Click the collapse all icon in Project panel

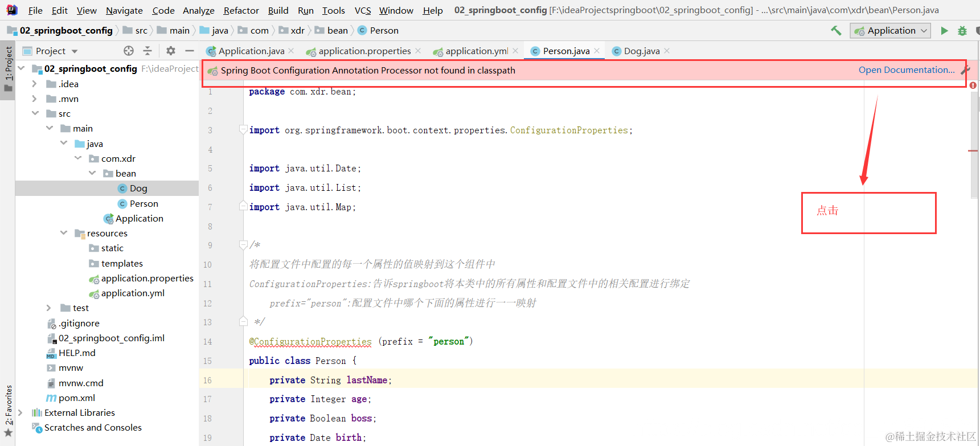(x=147, y=51)
